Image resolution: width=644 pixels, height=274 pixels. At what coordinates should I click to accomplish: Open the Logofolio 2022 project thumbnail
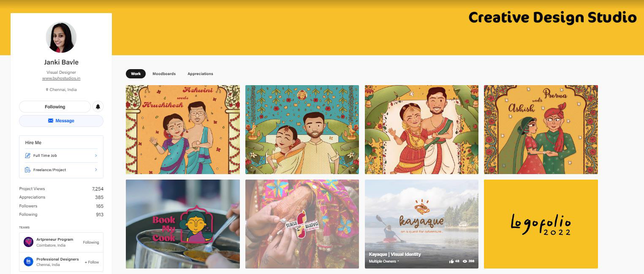point(541,224)
